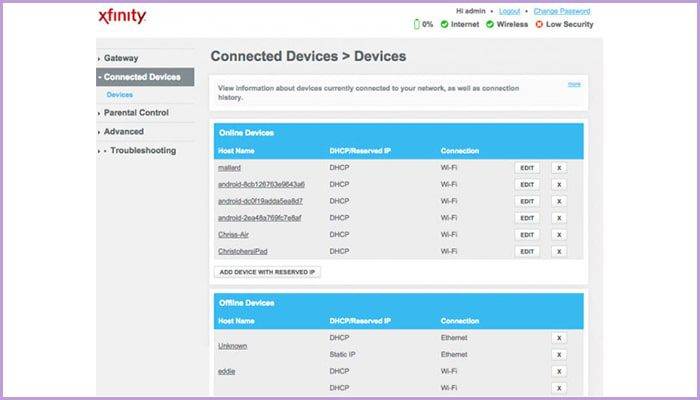
Task: Remove the offline Static IP Ethernet entry
Action: point(559,354)
